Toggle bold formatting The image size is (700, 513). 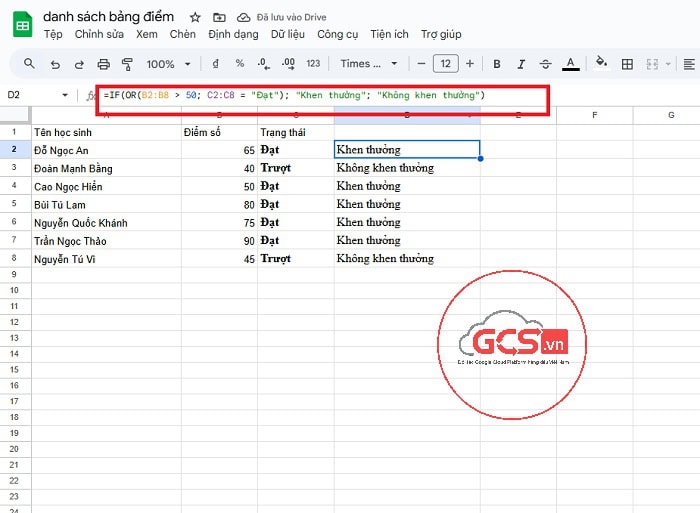coord(497,64)
